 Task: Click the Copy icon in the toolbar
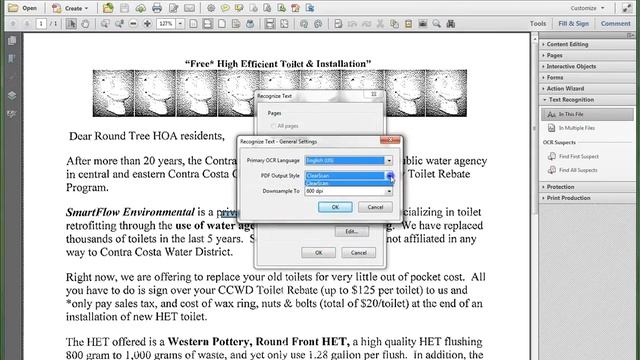[394, 24]
